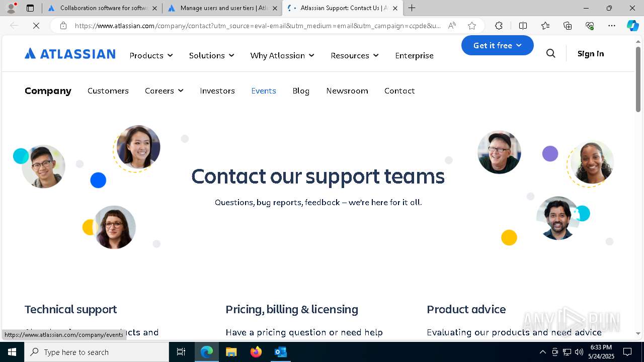Open the browser profile avatar
Viewport: 644px width, 362px height.
point(11,8)
